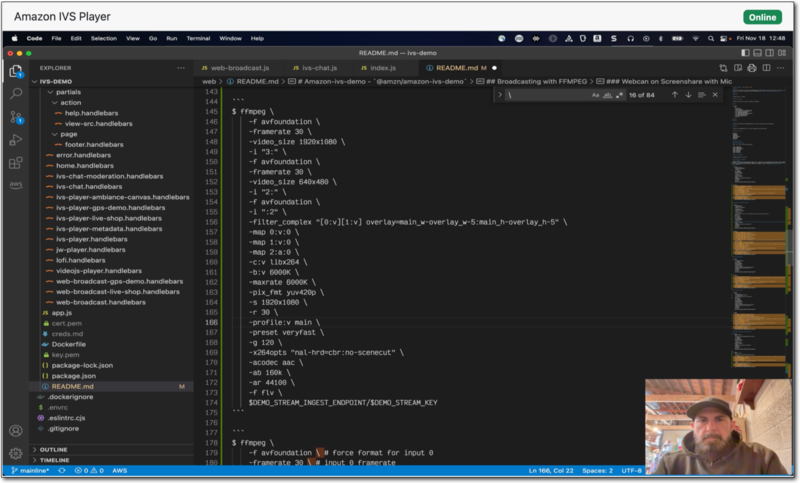Click the Wi-Fi icon in menu bar
This screenshot has height=483, width=800.
point(695,38)
